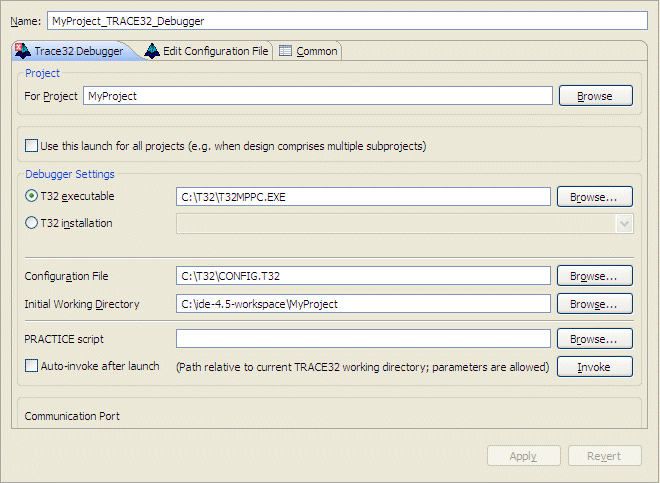
Task: Select the T32 installation radio button
Action: pos(32,223)
